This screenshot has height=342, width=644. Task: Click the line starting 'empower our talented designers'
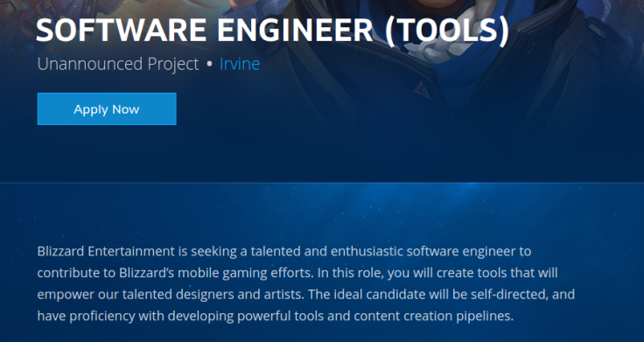click(306, 295)
